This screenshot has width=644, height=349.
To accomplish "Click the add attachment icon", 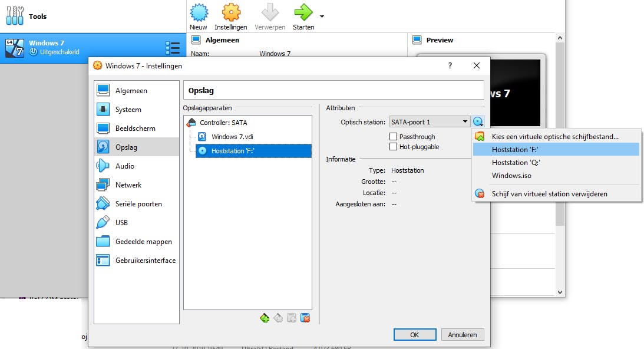I will point(292,318).
